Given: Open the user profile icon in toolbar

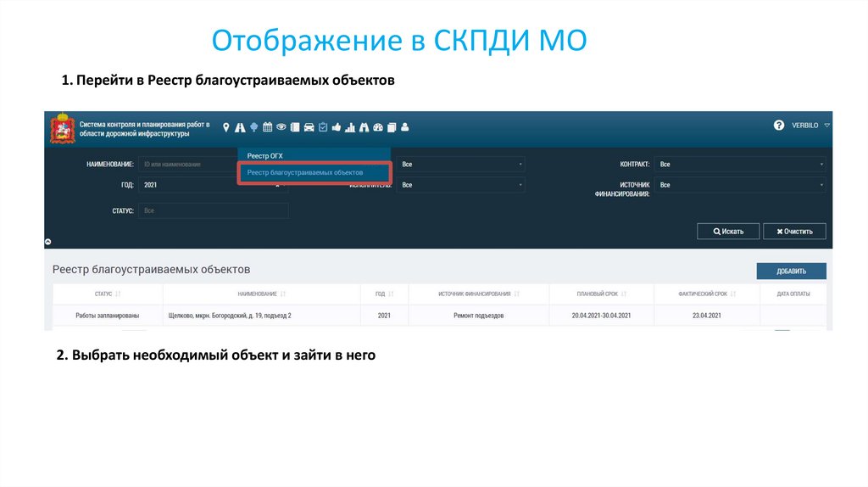Looking at the screenshot, I should pyautogui.click(x=405, y=127).
